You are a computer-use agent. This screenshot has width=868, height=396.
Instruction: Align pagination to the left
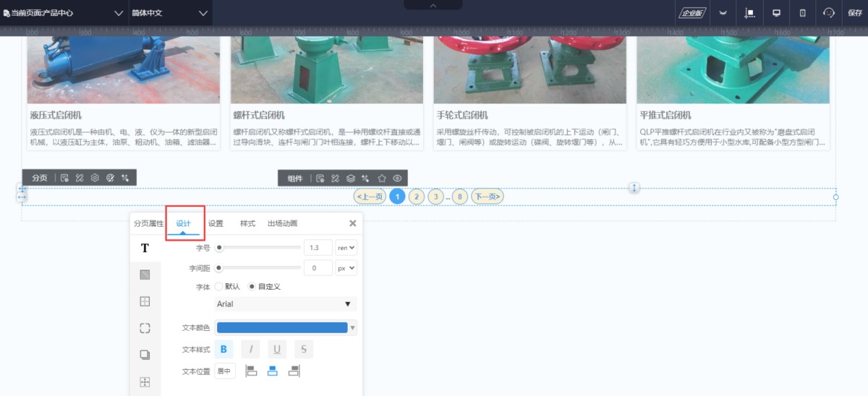251,371
